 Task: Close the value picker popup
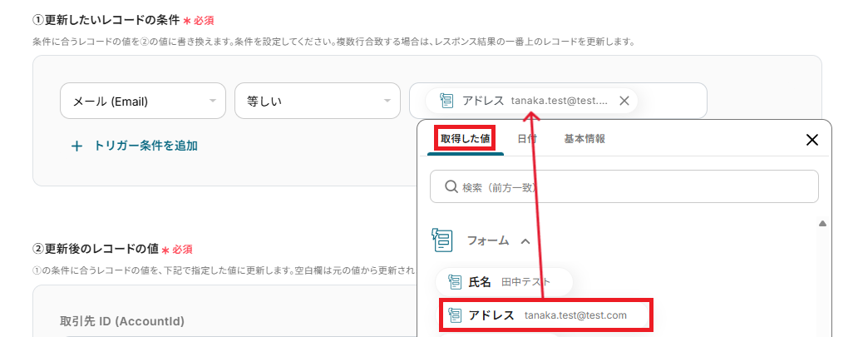[812, 140]
